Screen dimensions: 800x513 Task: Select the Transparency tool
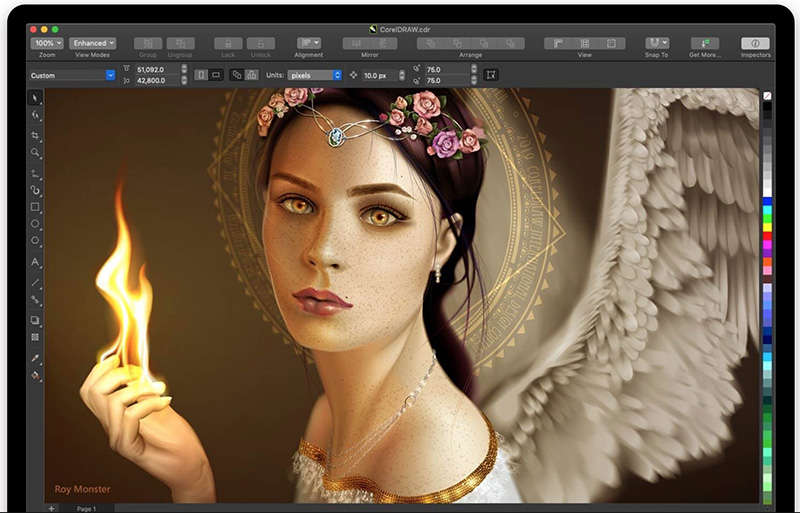tap(35, 337)
